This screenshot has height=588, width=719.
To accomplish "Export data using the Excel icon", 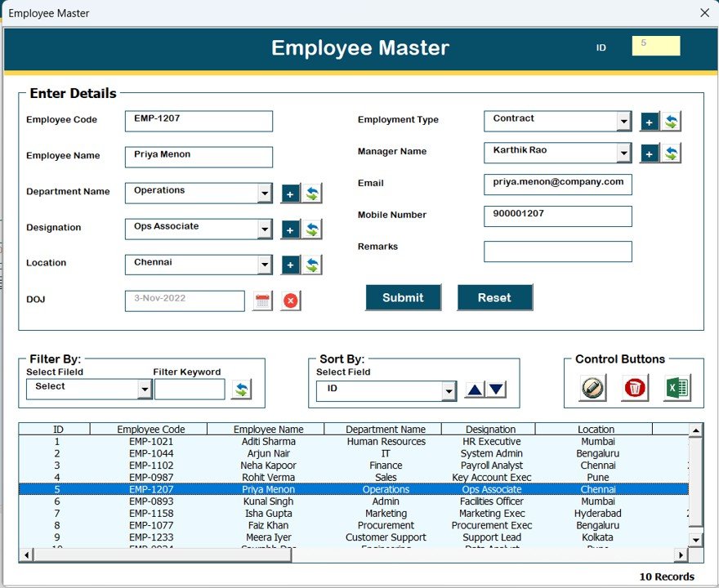I will (x=677, y=385).
